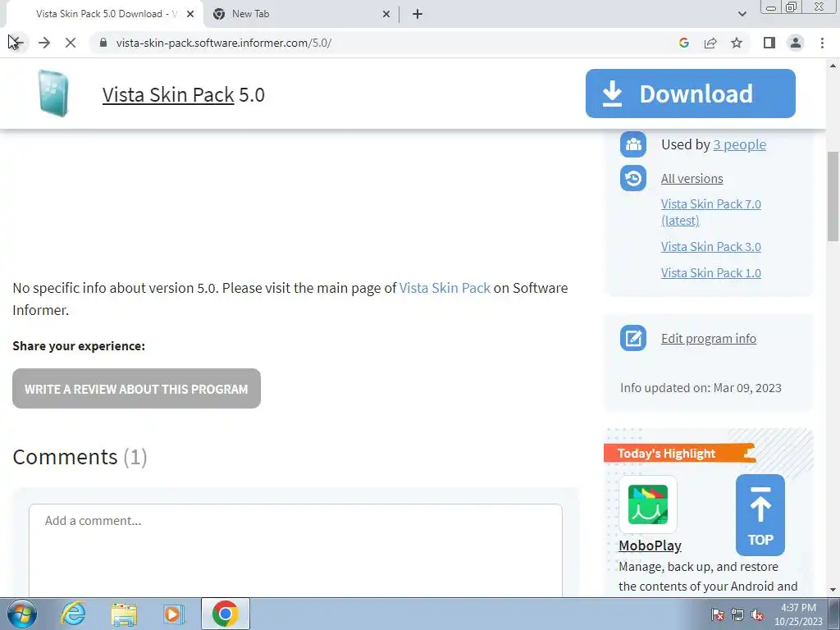Open the Chrome three-dot menu
The height and width of the screenshot is (630, 840).
(822, 43)
